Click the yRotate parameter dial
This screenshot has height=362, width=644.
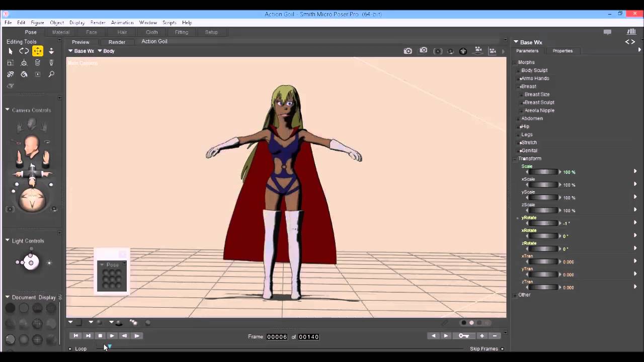[543, 223]
